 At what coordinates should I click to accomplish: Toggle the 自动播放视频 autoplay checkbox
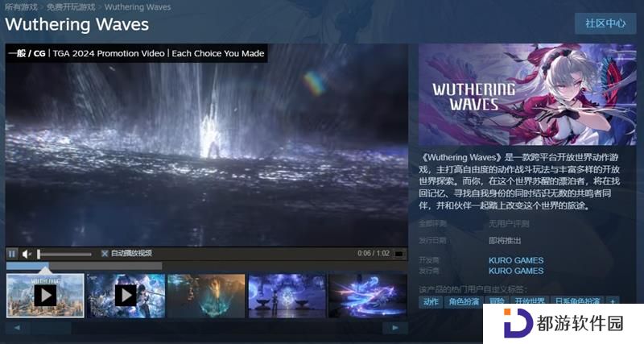(105, 254)
